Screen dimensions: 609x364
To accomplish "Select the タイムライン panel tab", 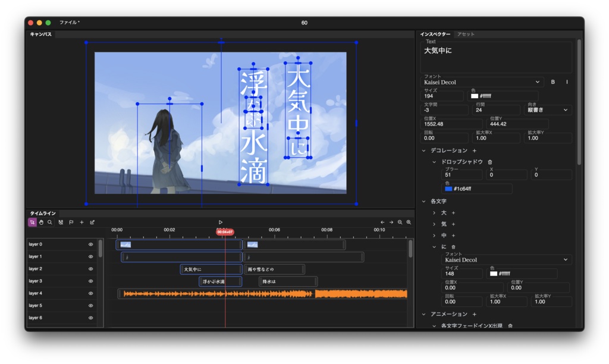I will tap(43, 214).
